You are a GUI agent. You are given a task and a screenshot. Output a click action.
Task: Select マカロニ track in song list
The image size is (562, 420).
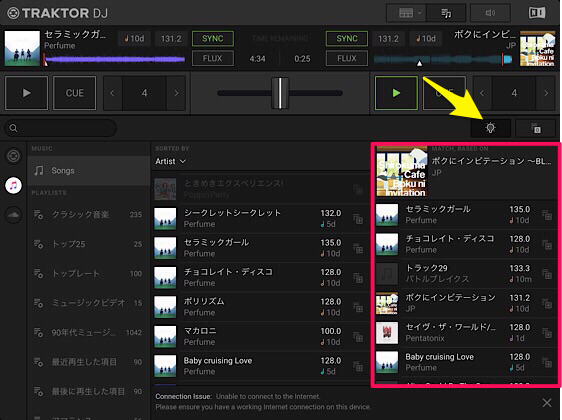(x=261, y=337)
